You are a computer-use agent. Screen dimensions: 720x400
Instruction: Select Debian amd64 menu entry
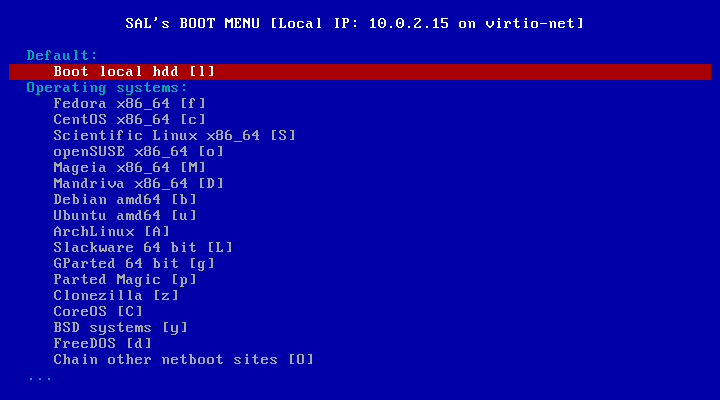(125, 200)
